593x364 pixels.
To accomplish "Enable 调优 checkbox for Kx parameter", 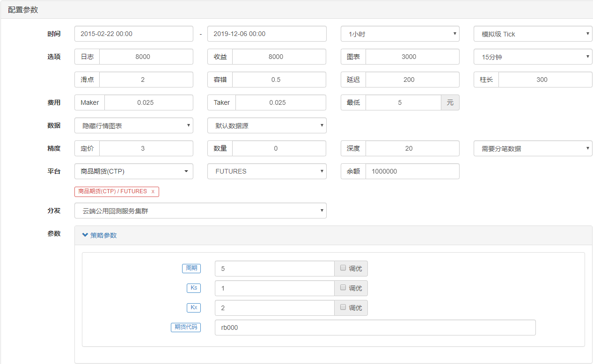I will pos(343,307).
